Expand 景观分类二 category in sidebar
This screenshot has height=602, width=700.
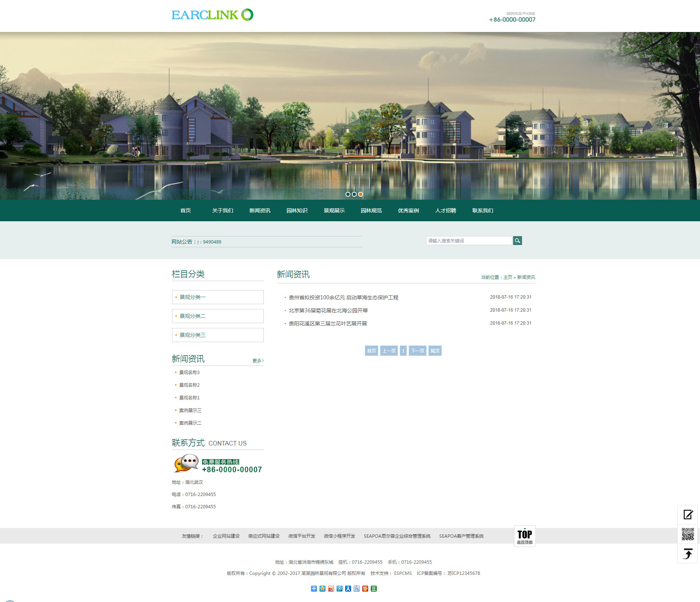218,316
